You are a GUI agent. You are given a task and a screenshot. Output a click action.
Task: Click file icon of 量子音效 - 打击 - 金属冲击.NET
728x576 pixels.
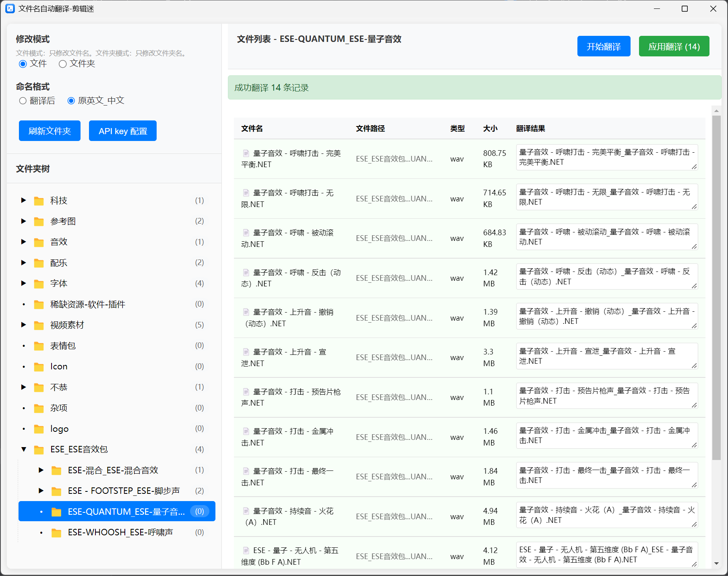click(x=246, y=431)
